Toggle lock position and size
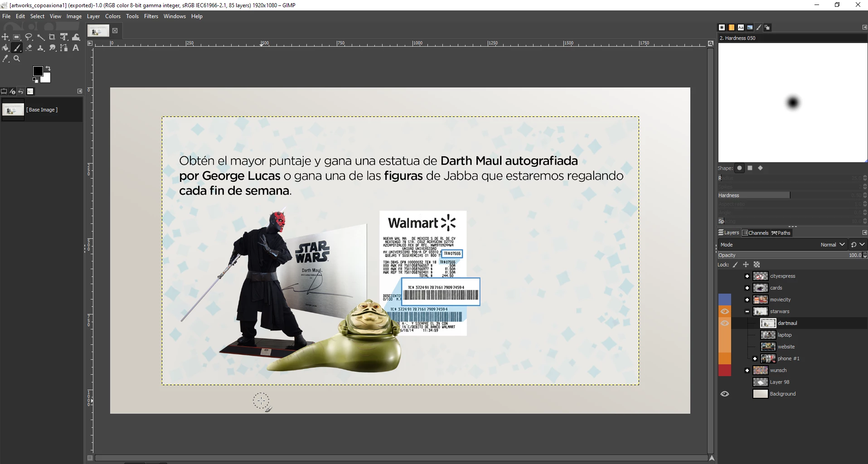Viewport: 868px width, 464px height. [746, 265]
